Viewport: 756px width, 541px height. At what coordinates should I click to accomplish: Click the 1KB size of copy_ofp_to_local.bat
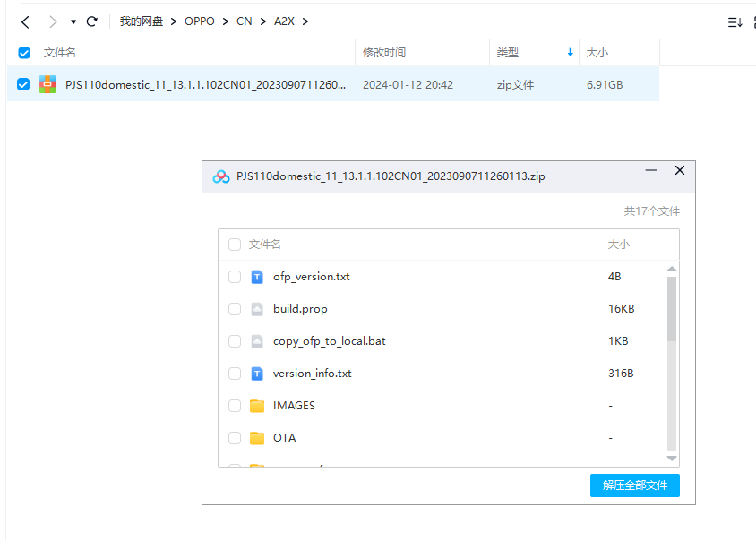click(x=618, y=341)
